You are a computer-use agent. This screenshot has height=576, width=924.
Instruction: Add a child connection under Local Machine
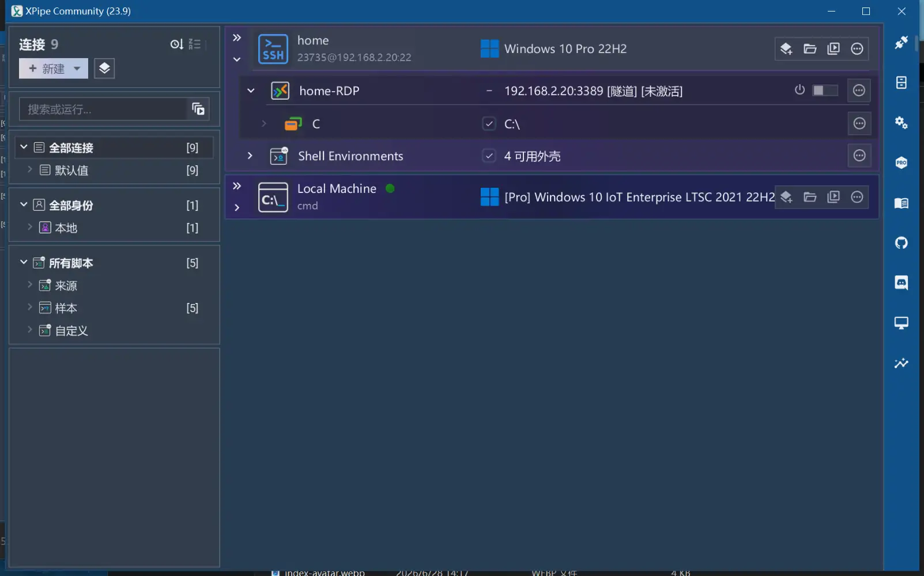786,197
